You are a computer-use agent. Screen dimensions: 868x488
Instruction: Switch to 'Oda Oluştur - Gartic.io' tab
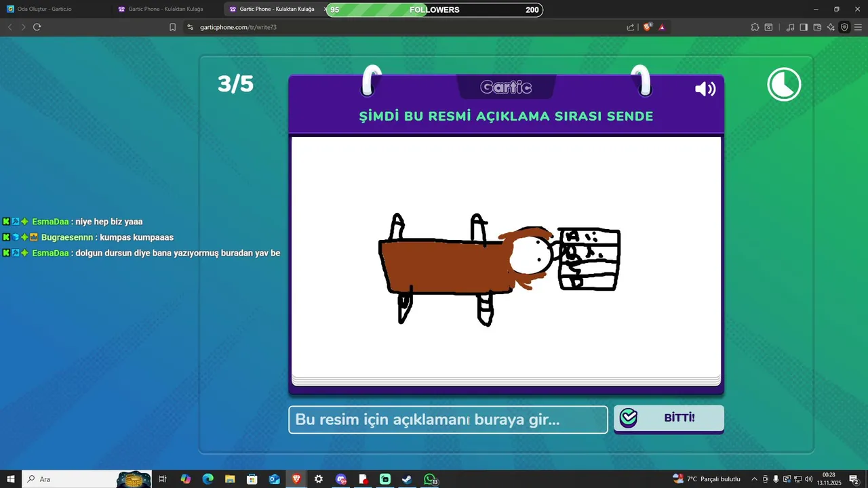pos(56,9)
